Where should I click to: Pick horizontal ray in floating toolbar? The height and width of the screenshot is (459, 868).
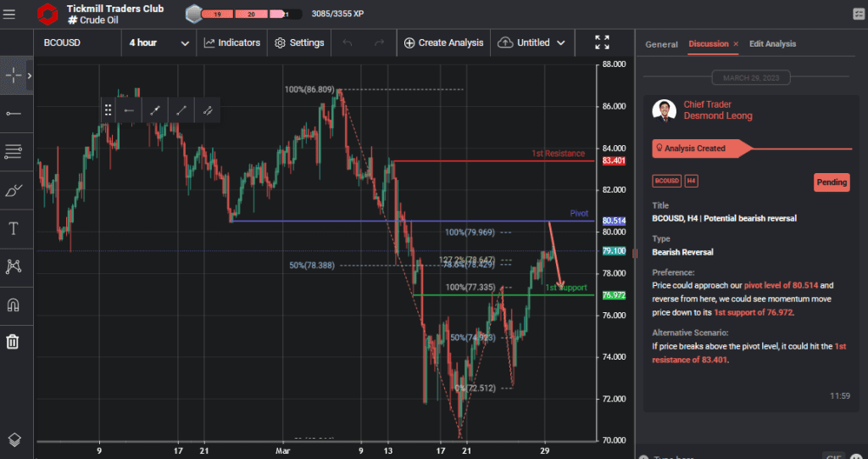point(129,110)
